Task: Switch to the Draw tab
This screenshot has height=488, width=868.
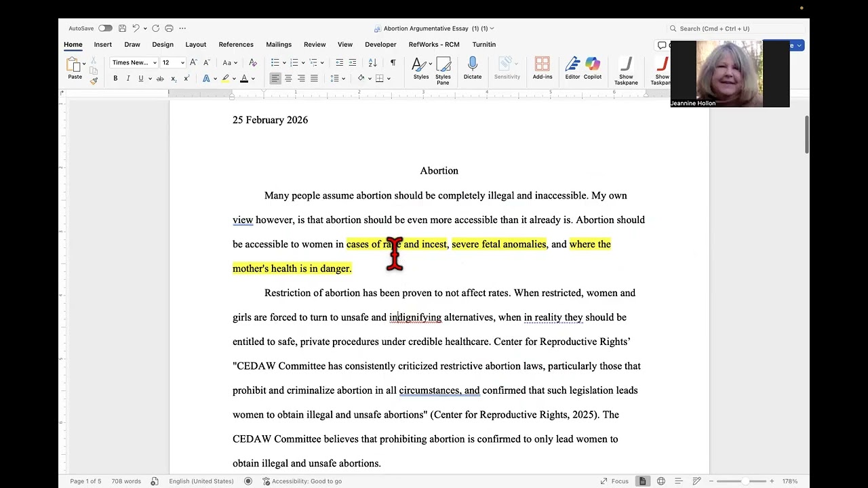Action: click(132, 45)
